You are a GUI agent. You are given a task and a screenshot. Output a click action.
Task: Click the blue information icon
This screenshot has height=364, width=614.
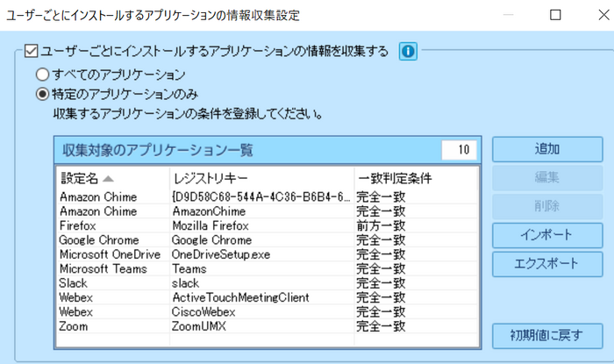[x=408, y=51]
